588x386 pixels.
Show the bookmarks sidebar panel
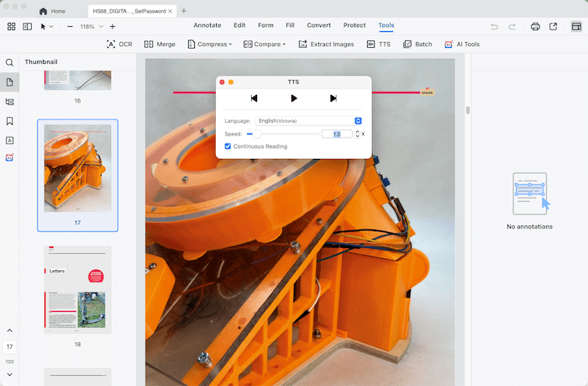tap(10, 121)
